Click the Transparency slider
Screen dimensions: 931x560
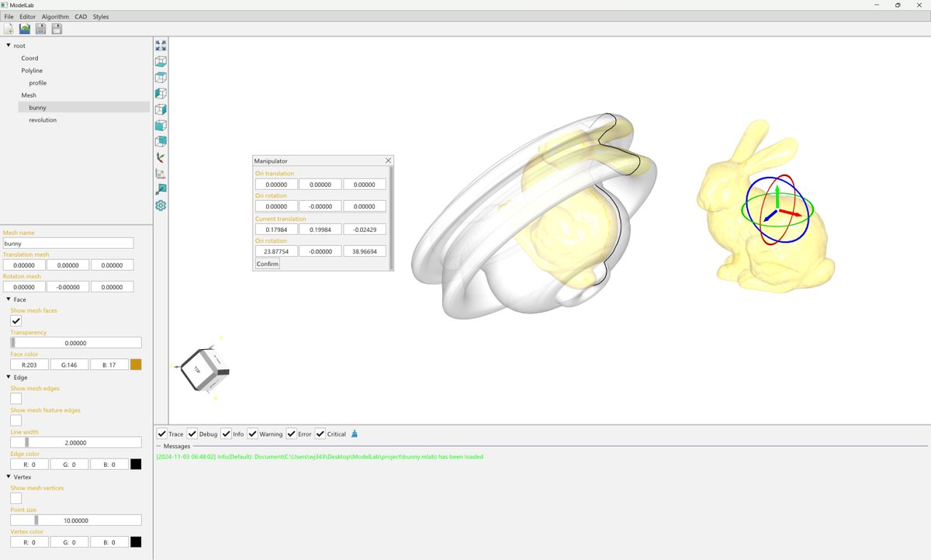tap(75, 343)
